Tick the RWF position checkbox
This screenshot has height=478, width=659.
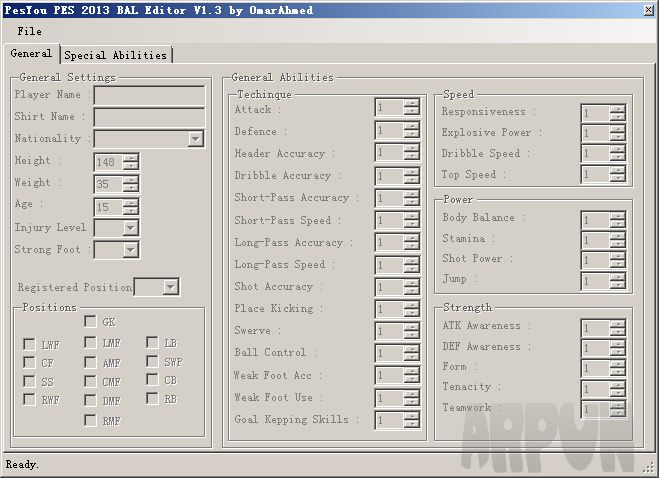pos(29,399)
